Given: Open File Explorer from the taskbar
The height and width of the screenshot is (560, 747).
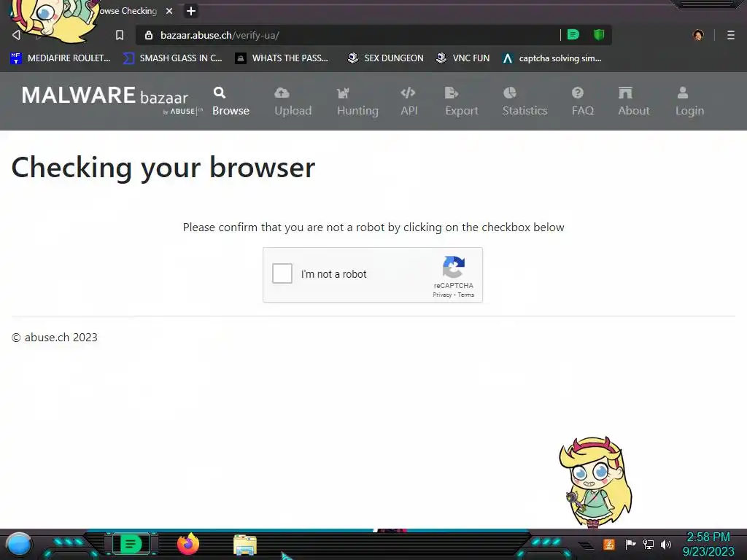Looking at the screenshot, I should pyautogui.click(x=245, y=545).
